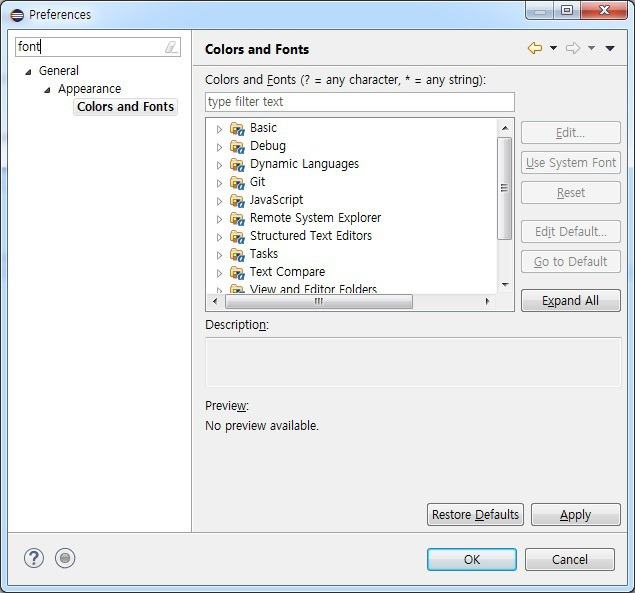Click the back navigation arrow icon
This screenshot has height=593, width=635.
[535, 48]
